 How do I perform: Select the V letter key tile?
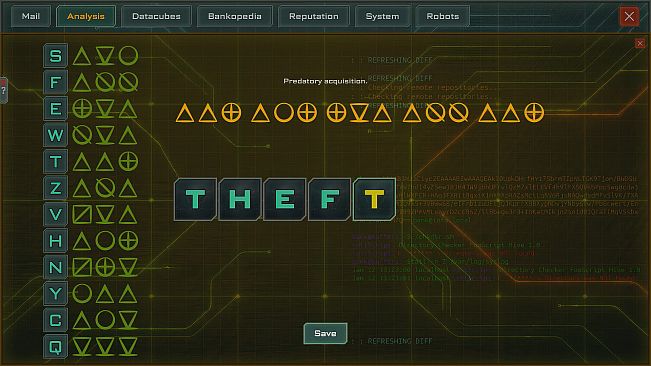click(55, 215)
